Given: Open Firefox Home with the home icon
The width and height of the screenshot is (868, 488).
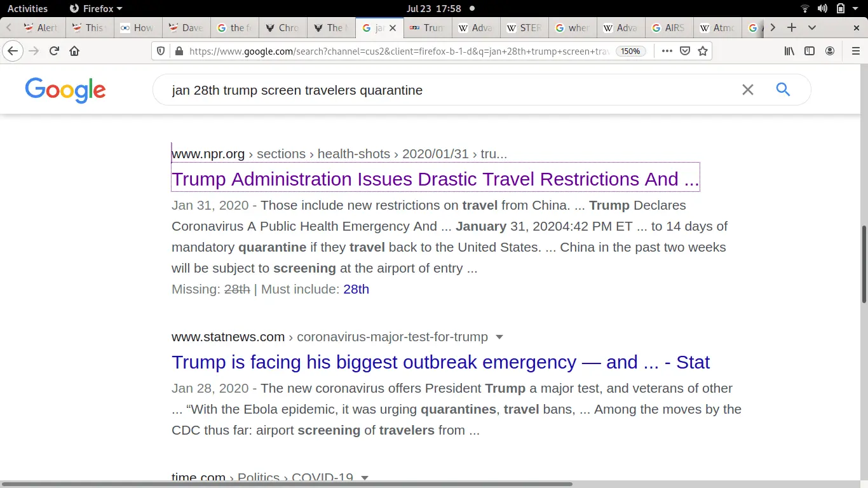Looking at the screenshot, I should (73, 51).
